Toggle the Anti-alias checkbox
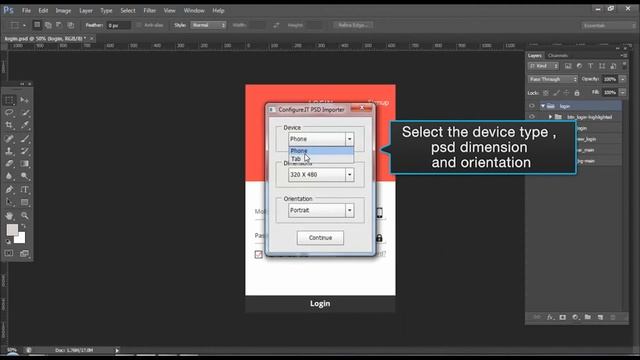Screen dimensions: 640x360 click(139, 25)
